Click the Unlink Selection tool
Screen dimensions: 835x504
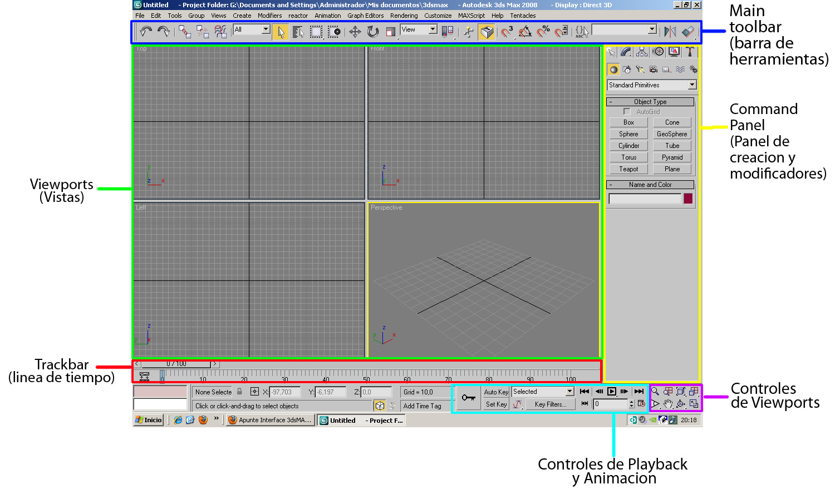coord(203,32)
